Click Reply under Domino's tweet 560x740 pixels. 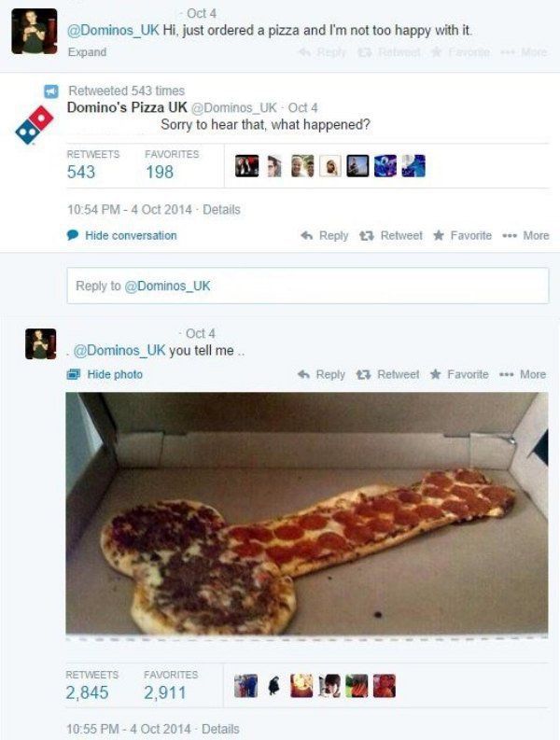[x=325, y=235]
